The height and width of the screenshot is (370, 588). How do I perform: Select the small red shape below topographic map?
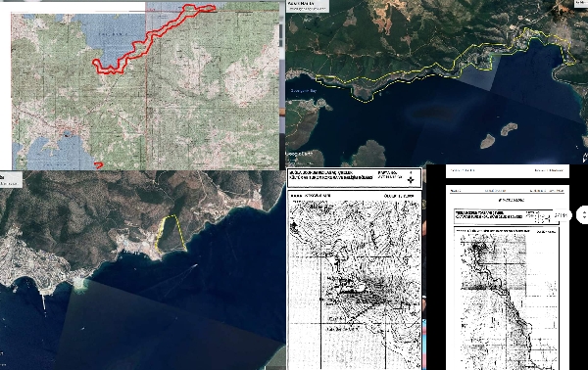[x=99, y=164]
